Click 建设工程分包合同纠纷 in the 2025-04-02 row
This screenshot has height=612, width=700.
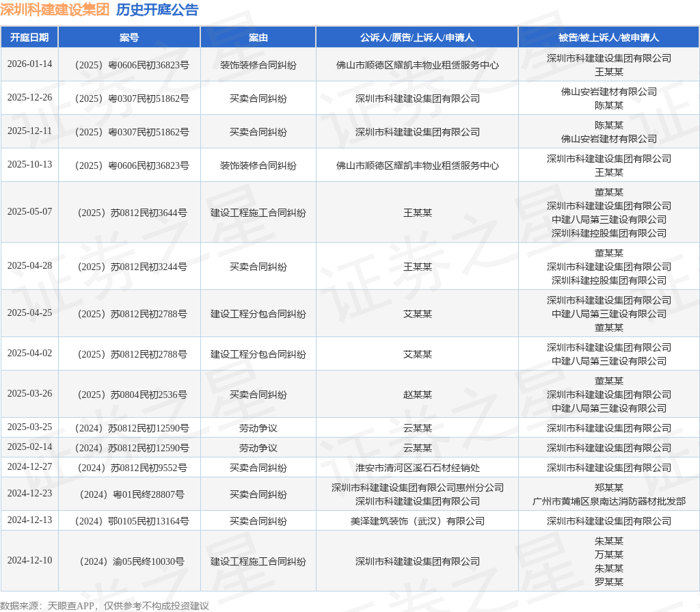pos(258,354)
